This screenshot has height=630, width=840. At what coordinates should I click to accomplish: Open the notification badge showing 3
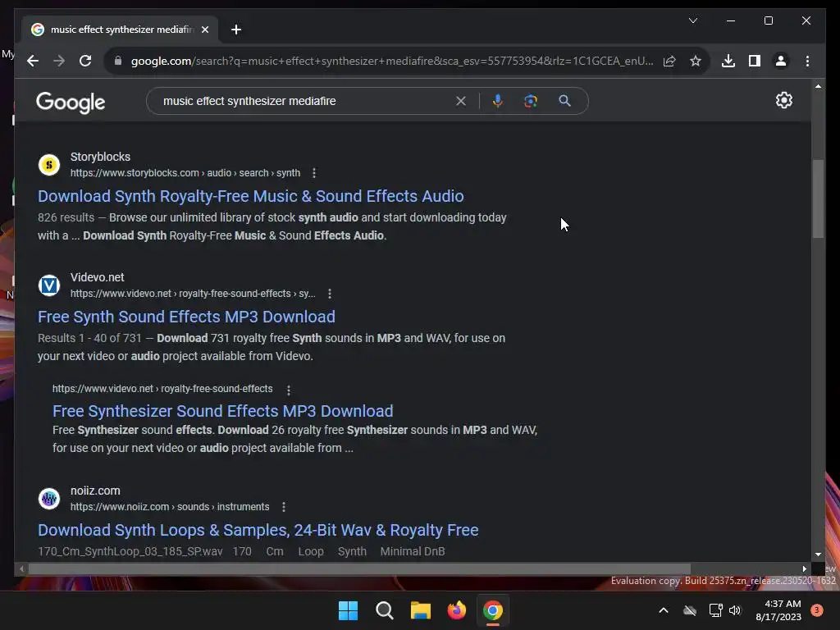point(817,610)
